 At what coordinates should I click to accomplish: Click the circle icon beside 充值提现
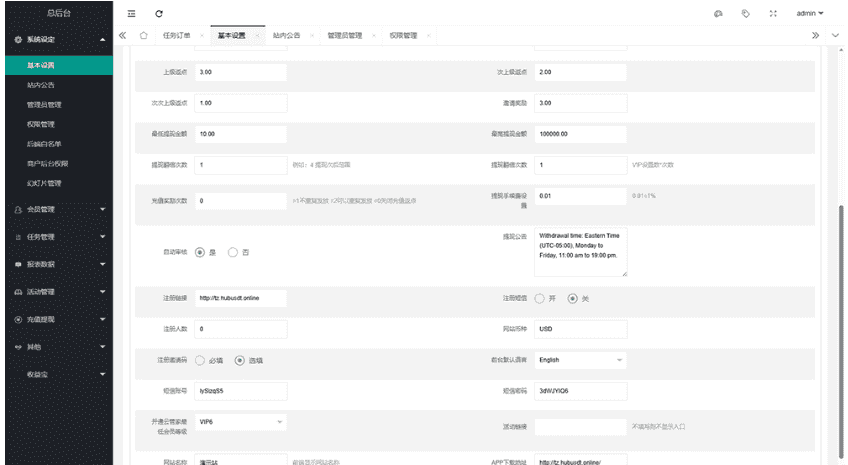tap(18, 320)
